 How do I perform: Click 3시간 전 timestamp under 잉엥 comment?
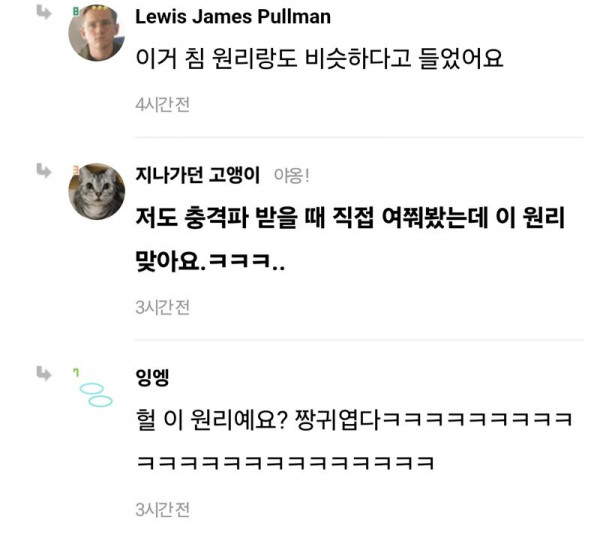point(162,509)
